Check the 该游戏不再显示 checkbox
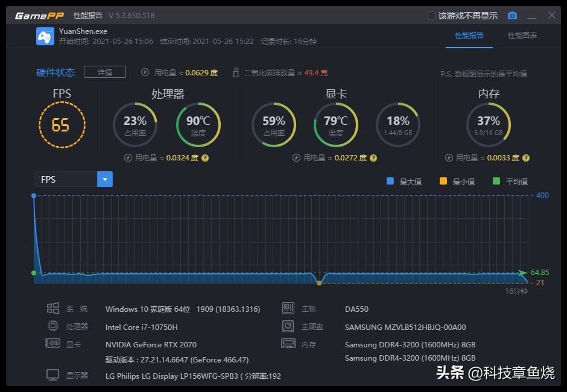This screenshot has width=567, height=392. coord(431,15)
